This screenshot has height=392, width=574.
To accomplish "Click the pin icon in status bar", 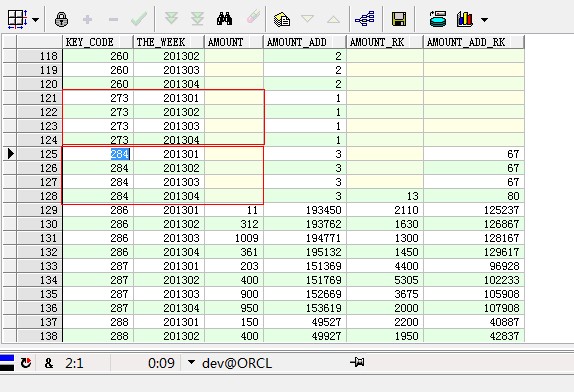I will (x=357, y=362).
